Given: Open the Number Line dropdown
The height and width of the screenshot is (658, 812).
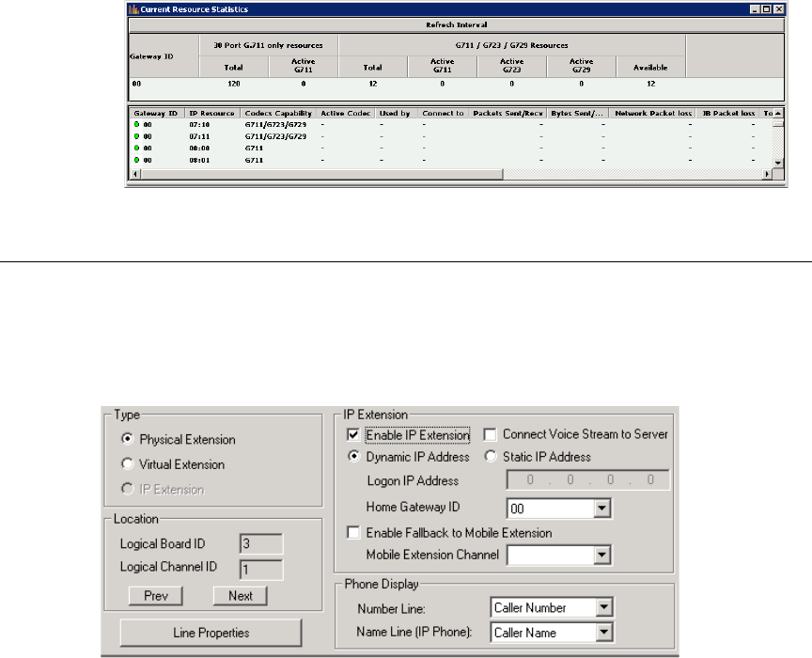Looking at the screenshot, I should [x=603, y=608].
